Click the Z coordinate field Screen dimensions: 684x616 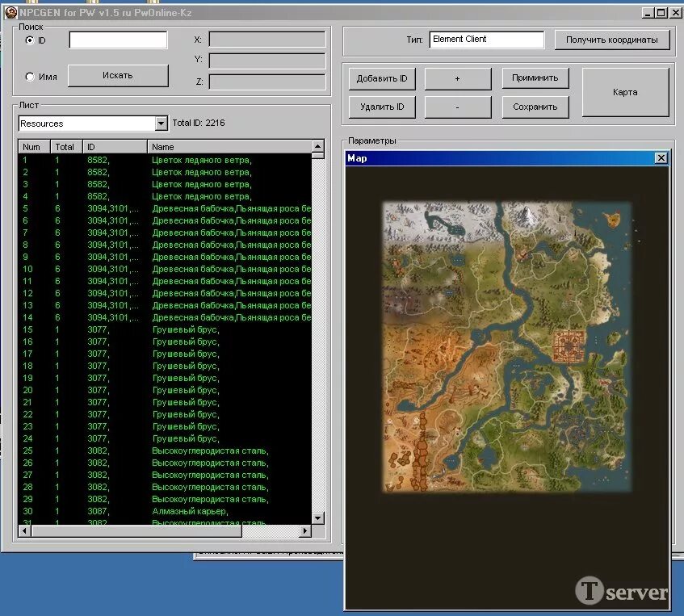pos(267,82)
